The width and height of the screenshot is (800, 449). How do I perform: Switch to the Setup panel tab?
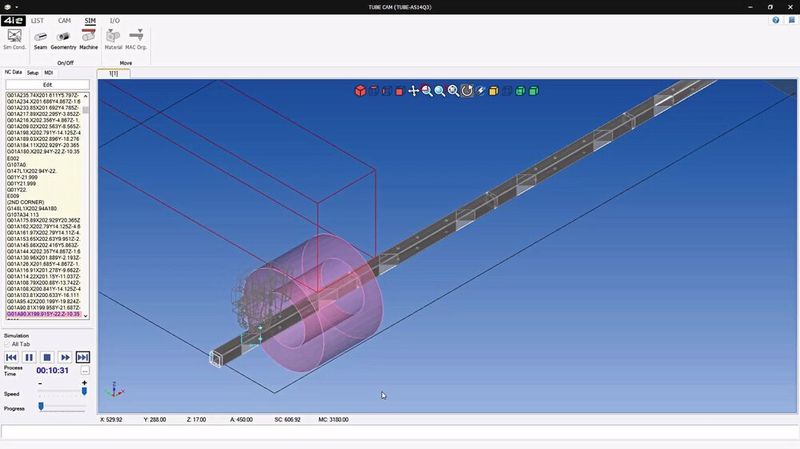point(33,73)
